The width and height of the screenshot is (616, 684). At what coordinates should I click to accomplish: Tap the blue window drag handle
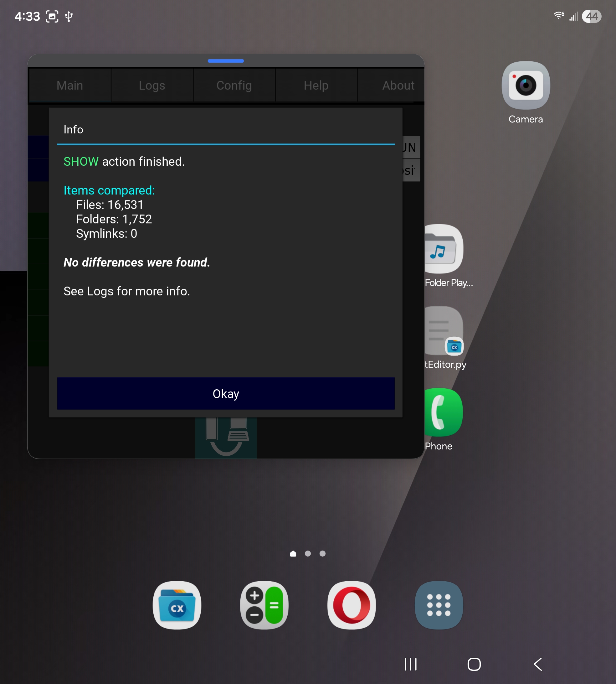tap(226, 61)
